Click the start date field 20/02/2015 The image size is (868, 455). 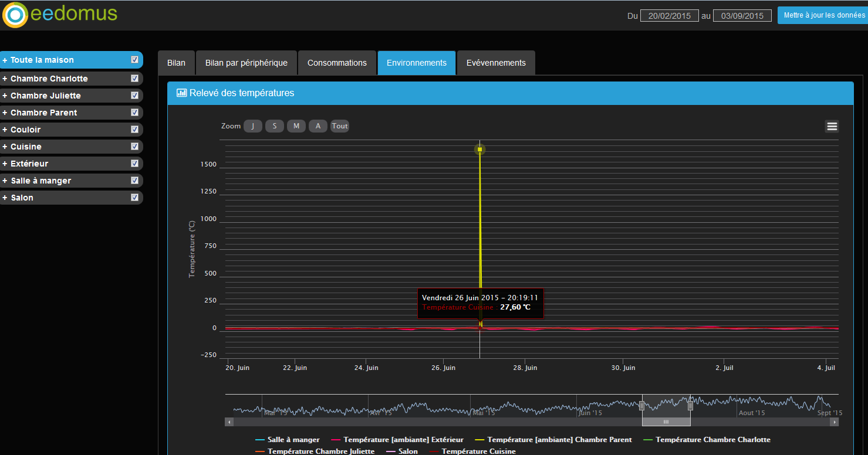670,16
